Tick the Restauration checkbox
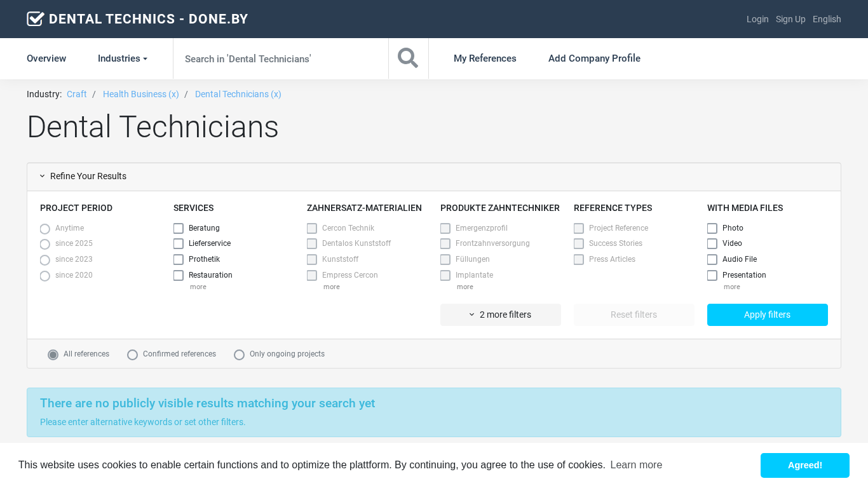 coord(179,275)
